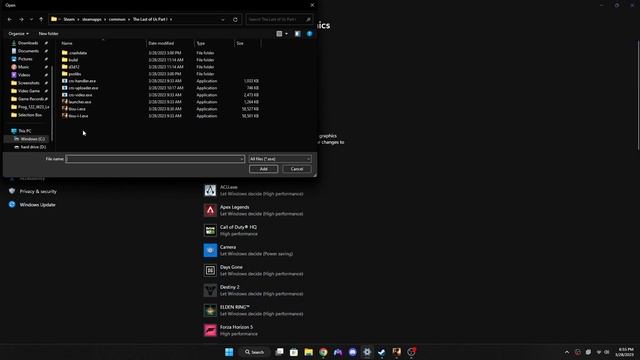Select crs-handler.exe file

coord(82,81)
